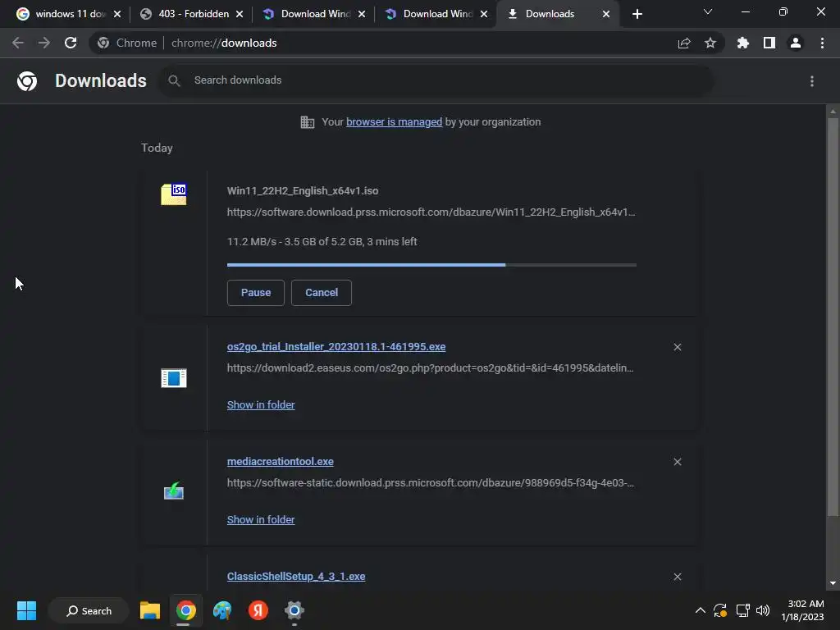Click the sync update icon in the tray

click(720, 610)
